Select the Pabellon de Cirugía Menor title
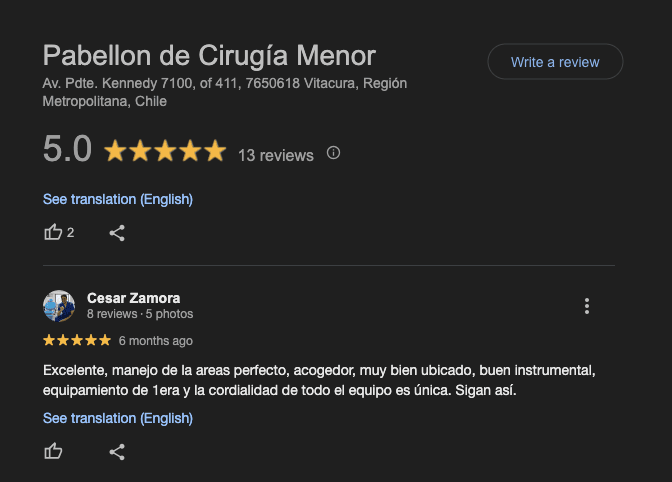This screenshot has height=482, width=672. point(209,56)
